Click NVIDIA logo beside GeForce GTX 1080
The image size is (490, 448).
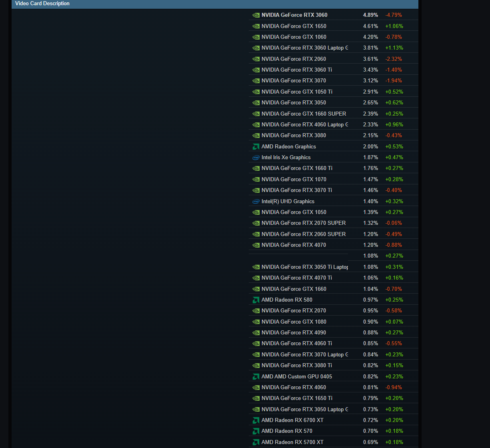(x=256, y=322)
